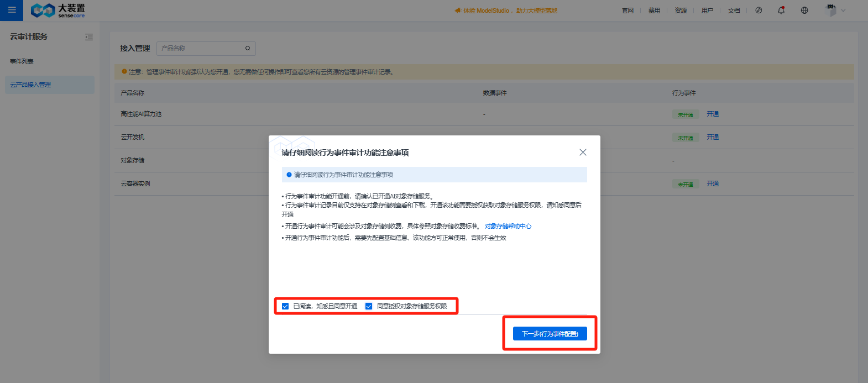Click 云审计服务 sidebar title
Screen dimensions: 868x383
(x=29, y=36)
